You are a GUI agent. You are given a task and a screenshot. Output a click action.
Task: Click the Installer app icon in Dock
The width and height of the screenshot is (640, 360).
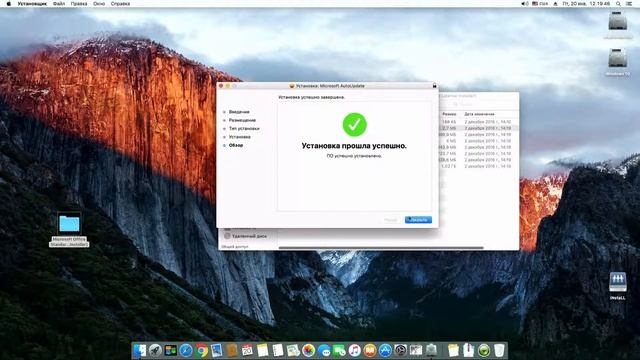[x=431, y=350]
